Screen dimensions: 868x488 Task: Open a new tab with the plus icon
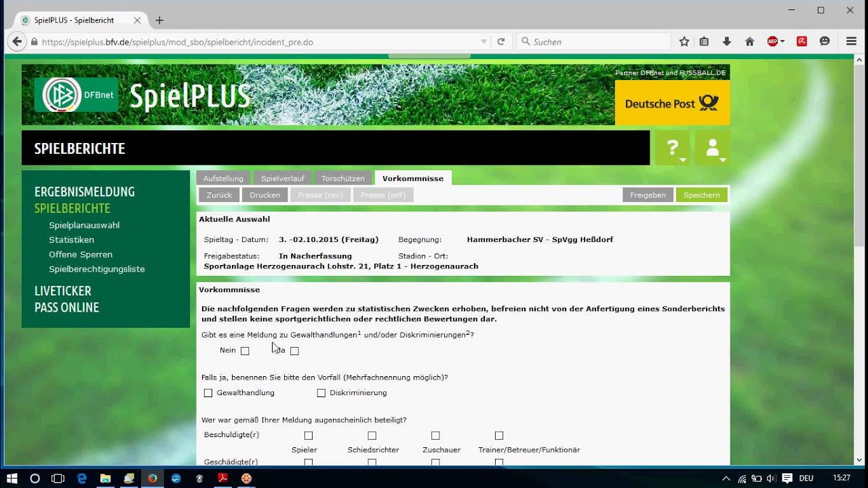pyautogui.click(x=159, y=20)
